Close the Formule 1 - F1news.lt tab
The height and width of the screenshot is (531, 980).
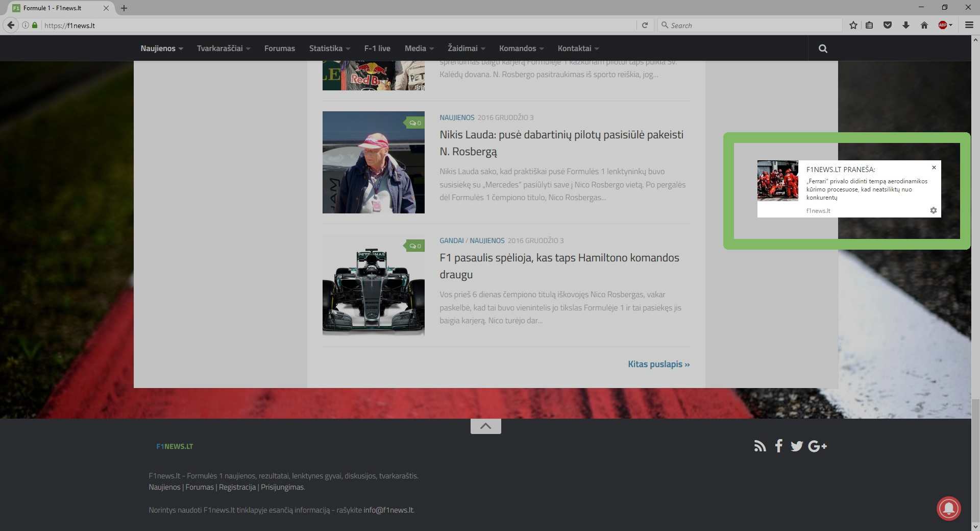coord(106,8)
